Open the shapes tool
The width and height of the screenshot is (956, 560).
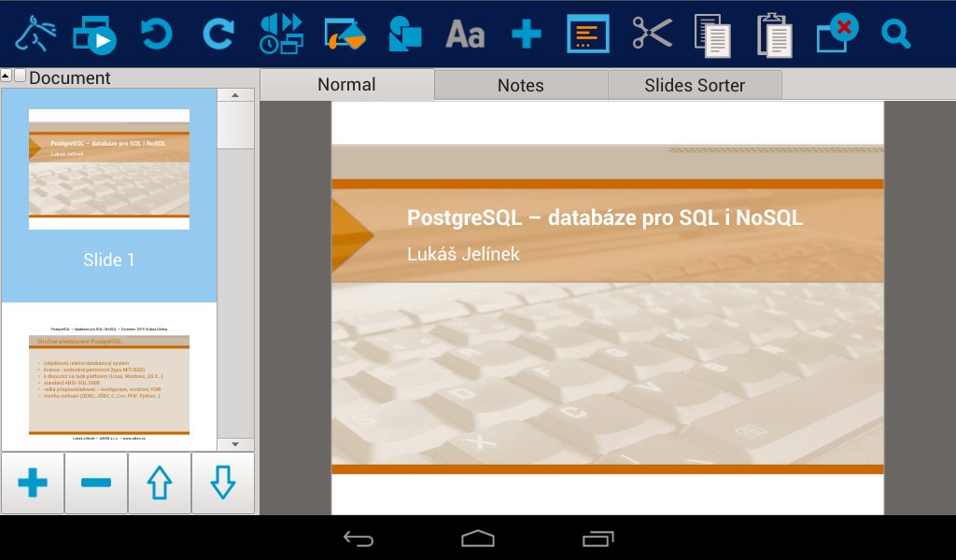coord(405,34)
